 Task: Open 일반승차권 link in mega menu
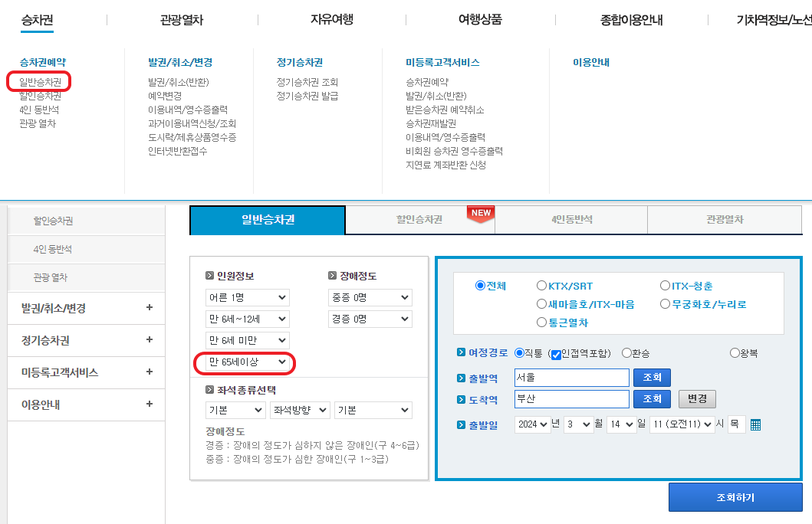click(41, 82)
